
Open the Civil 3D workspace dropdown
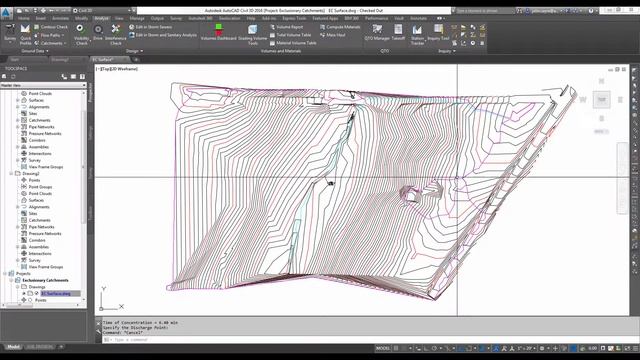tap(104, 11)
